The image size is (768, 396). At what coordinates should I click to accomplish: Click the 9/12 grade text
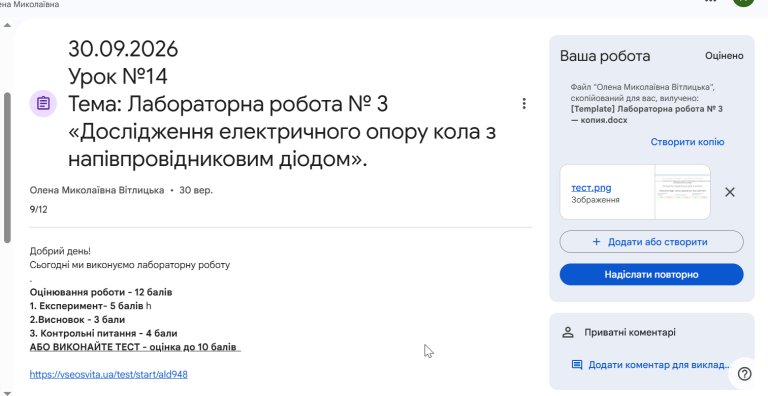pos(38,210)
